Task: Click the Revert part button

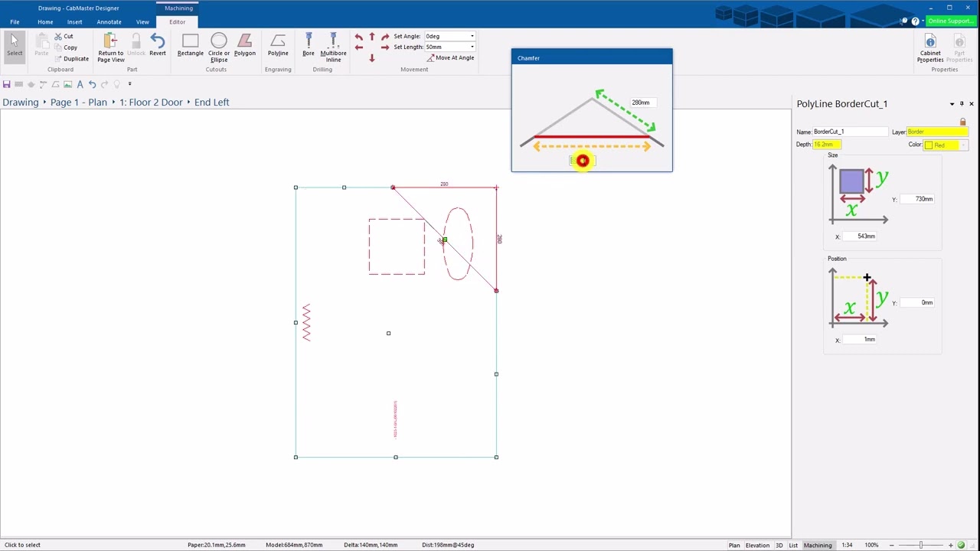Action: click(158, 45)
